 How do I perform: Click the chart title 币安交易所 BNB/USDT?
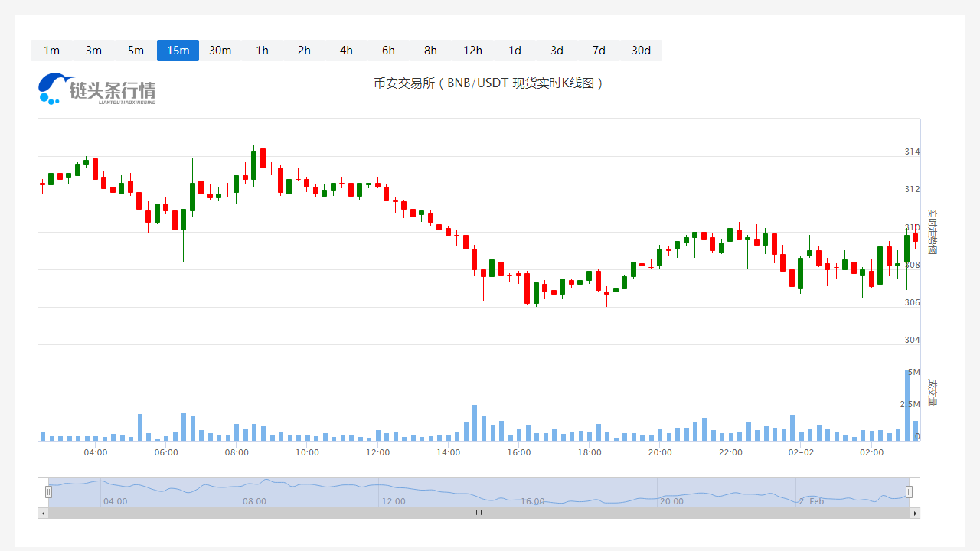point(489,83)
